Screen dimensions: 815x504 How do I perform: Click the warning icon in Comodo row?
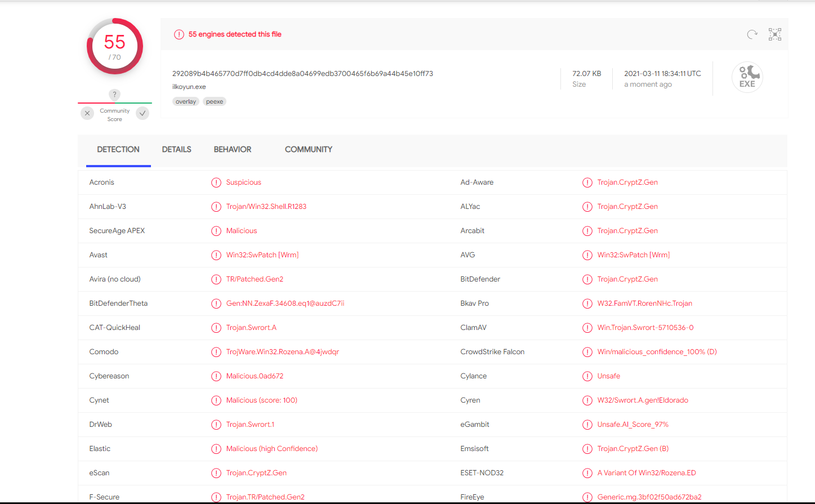pyautogui.click(x=216, y=352)
